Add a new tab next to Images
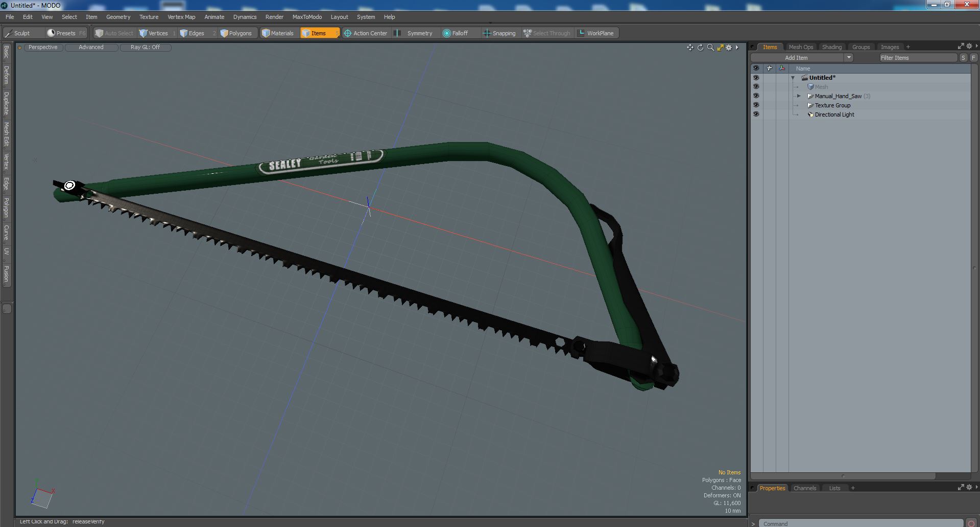Viewport: 980px width, 527px height. point(908,47)
